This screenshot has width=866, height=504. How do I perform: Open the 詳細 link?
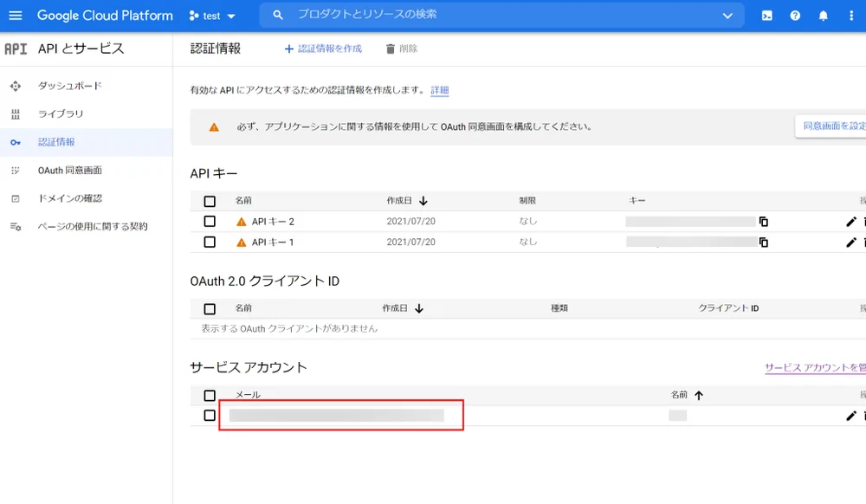tap(440, 90)
